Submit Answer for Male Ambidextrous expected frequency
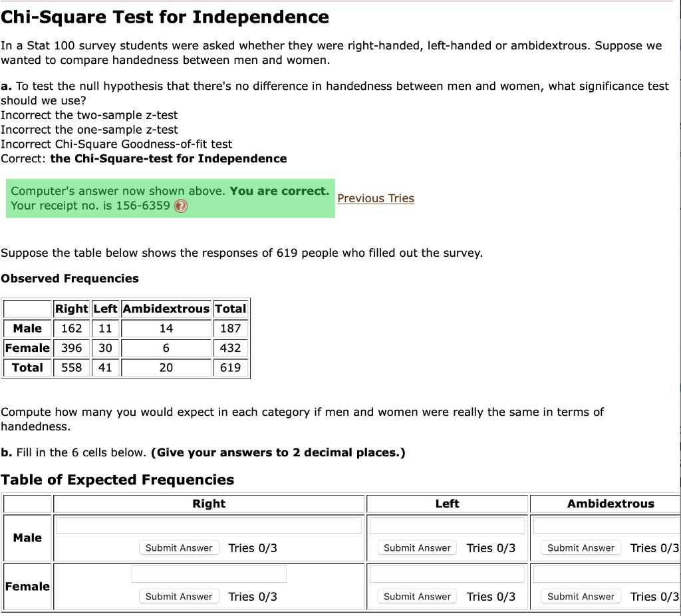 click(580, 547)
